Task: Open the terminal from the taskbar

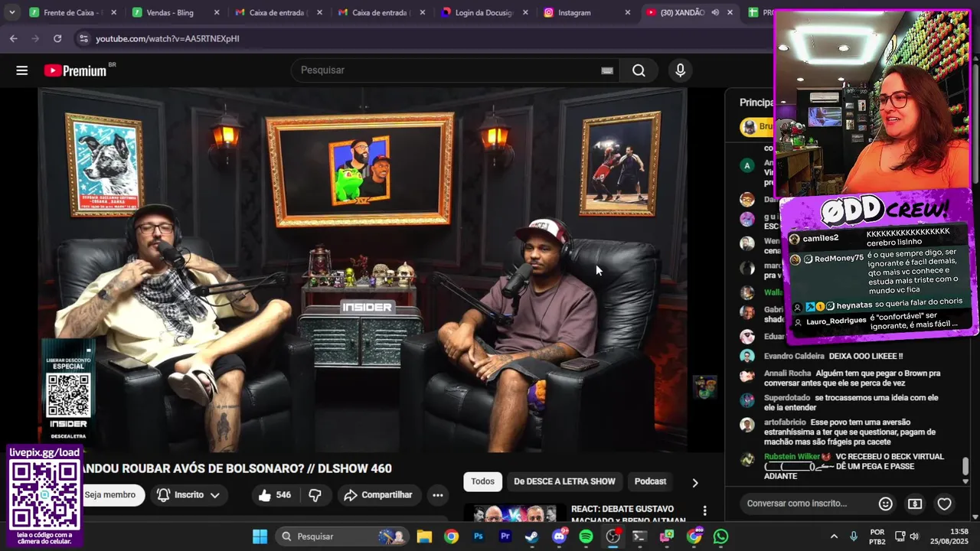Action: coord(639,536)
